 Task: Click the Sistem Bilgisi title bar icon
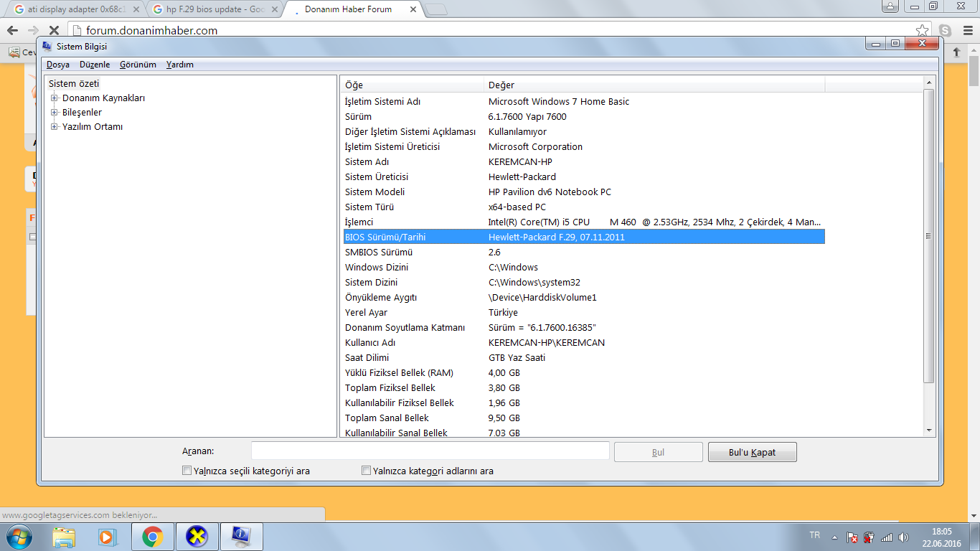point(47,47)
